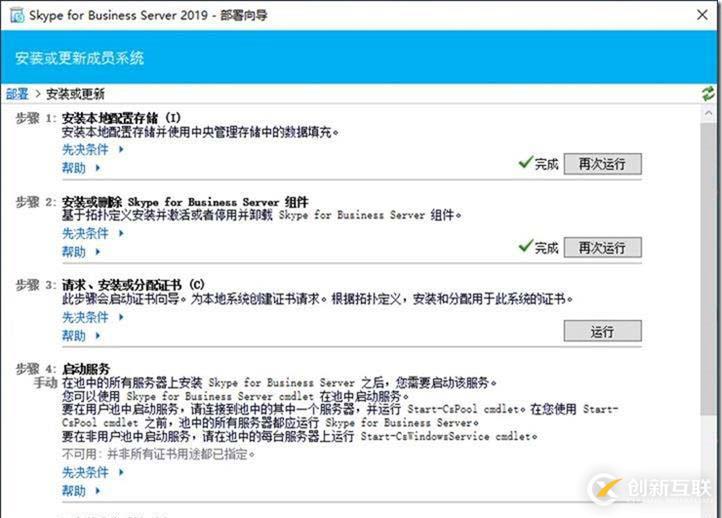The height and width of the screenshot is (518, 722).
Task: Expand 先决条件 arrow under step 2
Action: pos(121,233)
